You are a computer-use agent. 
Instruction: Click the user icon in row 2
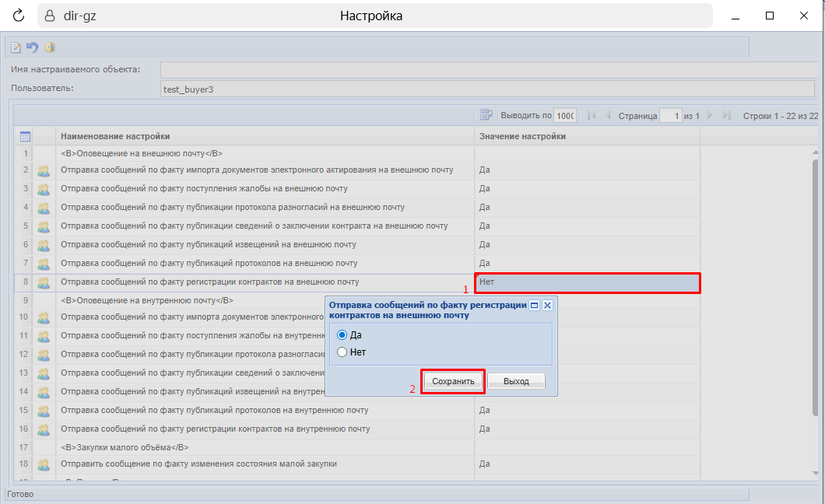44,170
